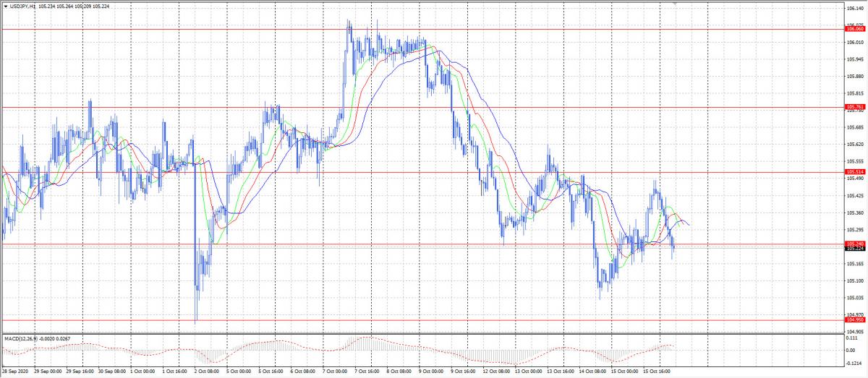The height and width of the screenshot is (378, 868).
Task: Click the red 104.950 level price tag
Action: tap(854, 318)
